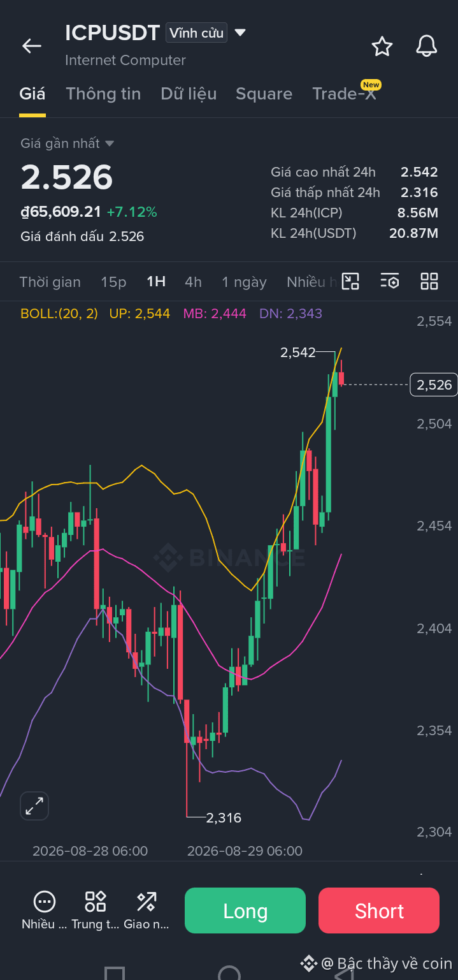This screenshot has width=458, height=980.
Task: Tap the back arrow icon
Action: 31,46
